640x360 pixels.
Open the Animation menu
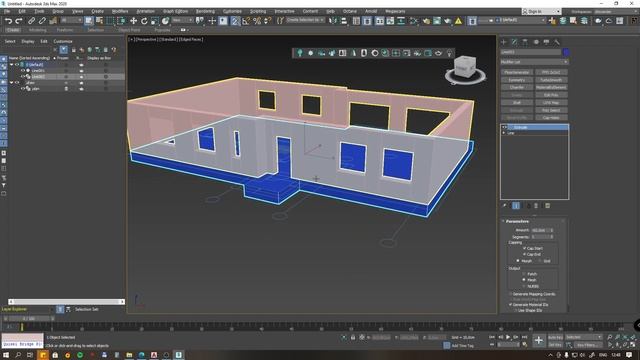click(x=145, y=11)
